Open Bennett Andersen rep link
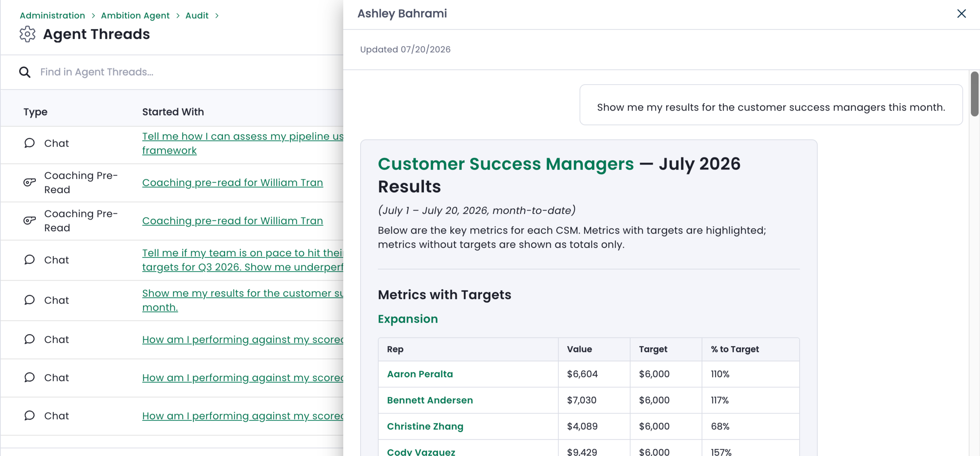 click(430, 401)
